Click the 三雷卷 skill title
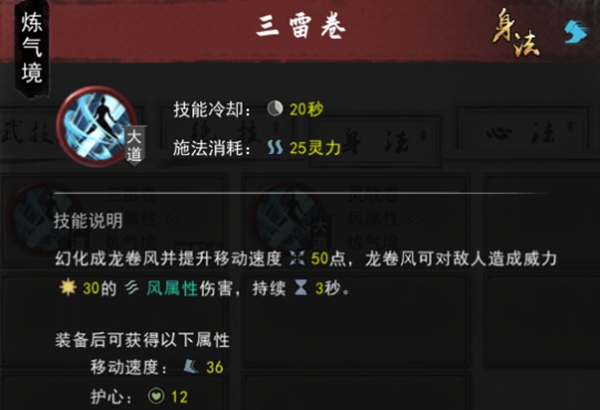Viewport: 600px width, 410px height. (301, 28)
